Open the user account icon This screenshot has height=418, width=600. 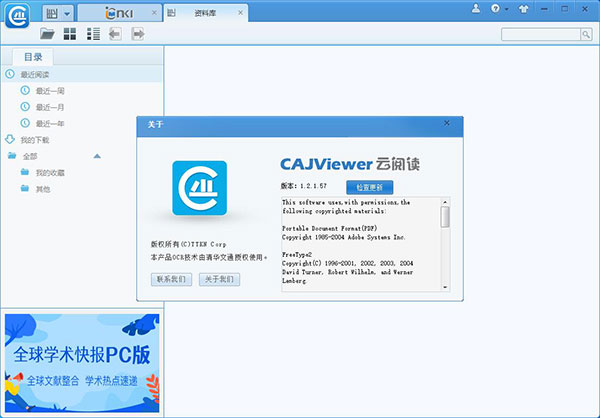[x=476, y=8]
